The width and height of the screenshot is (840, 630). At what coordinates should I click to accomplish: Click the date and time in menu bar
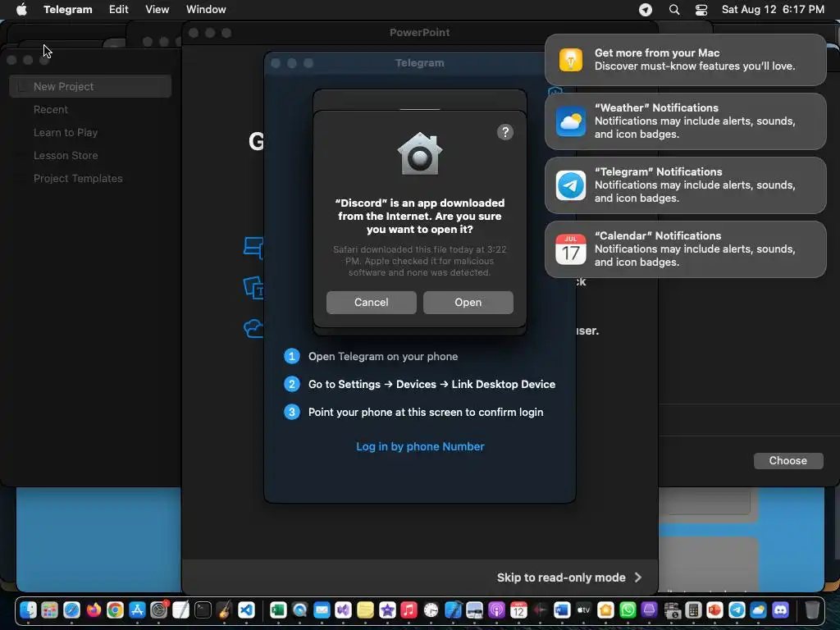click(773, 9)
